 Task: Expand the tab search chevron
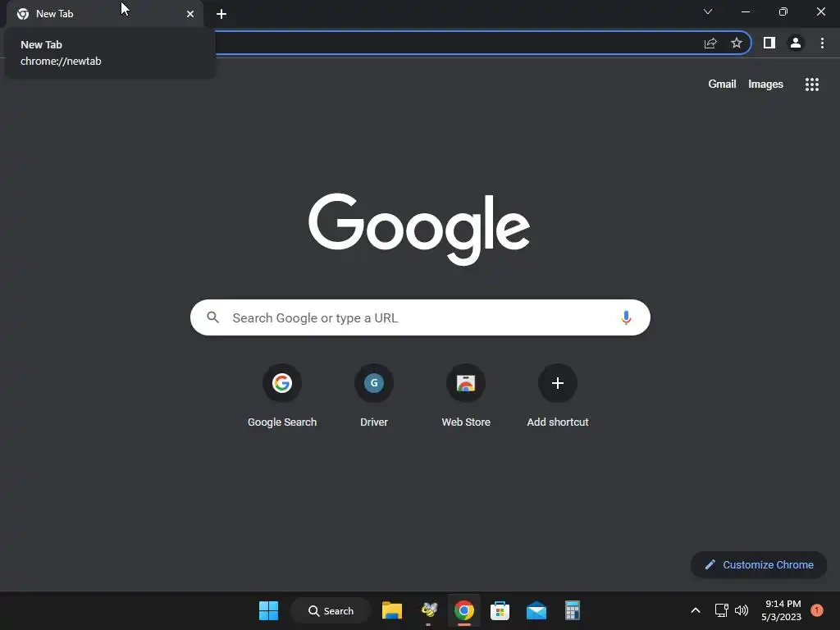(x=708, y=11)
